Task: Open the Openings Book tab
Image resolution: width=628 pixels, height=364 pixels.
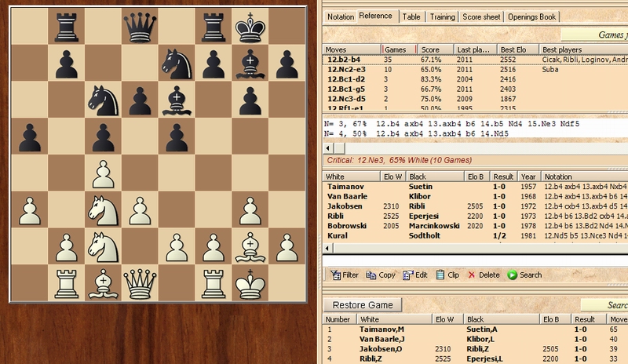Action: point(542,16)
